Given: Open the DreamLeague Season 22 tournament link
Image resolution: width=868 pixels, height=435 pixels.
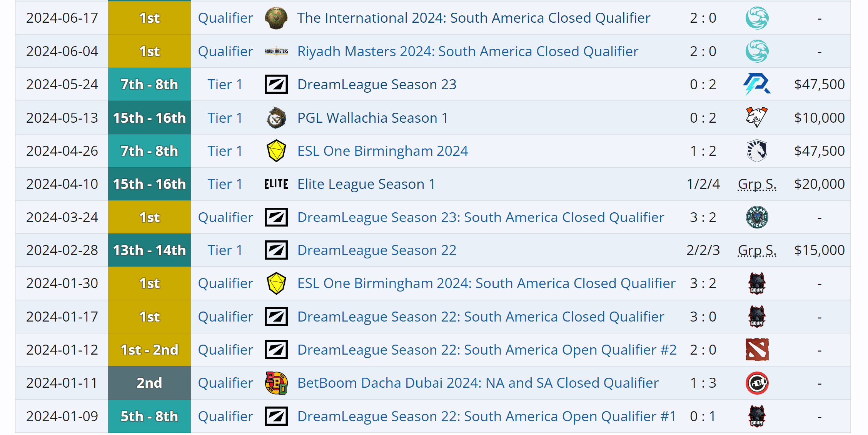Looking at the screenshot, I should (x=376, y=250).
